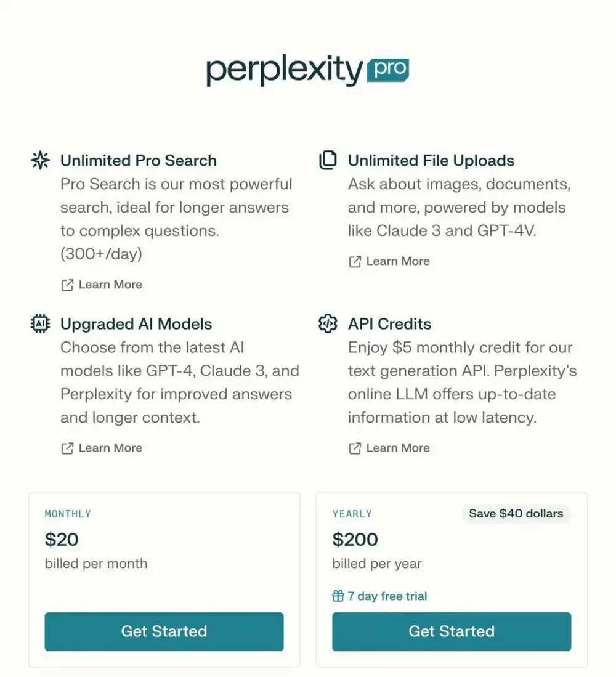The width and height of the screenshot is (616, 677).
Task: Click the perplexity pro logo
Action: pos(307,70)
